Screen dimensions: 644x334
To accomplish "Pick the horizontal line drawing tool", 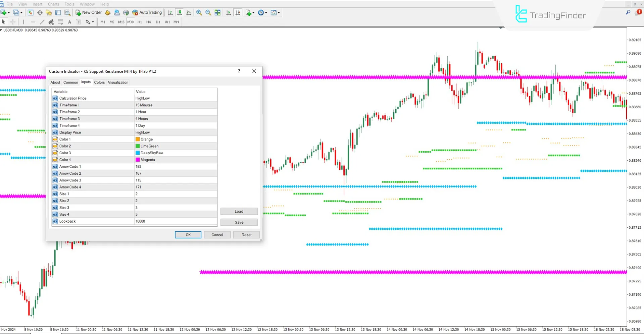I will click(33, 22).
